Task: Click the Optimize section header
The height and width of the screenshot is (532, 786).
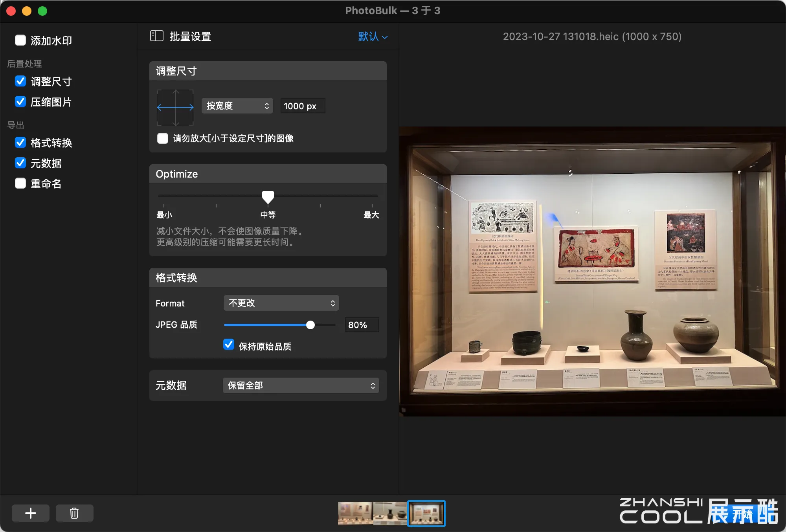Action: pyautogui.click(x=268, y=174)
